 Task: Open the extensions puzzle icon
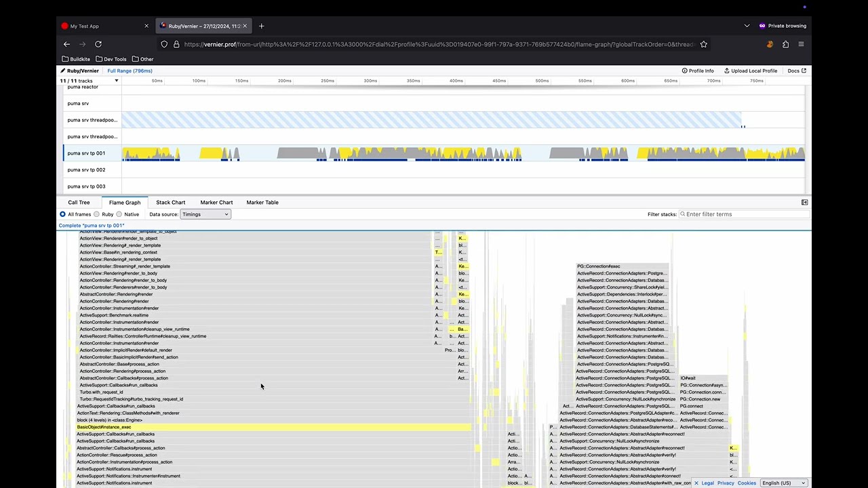point(785,44)
